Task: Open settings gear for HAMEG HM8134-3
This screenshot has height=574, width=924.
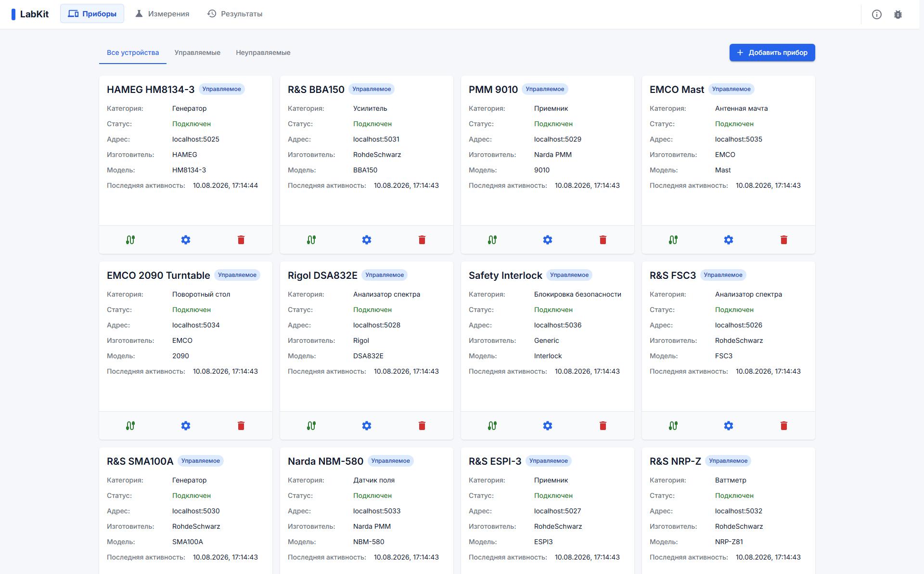Action: pyautogui.click(x=186, y=240)
